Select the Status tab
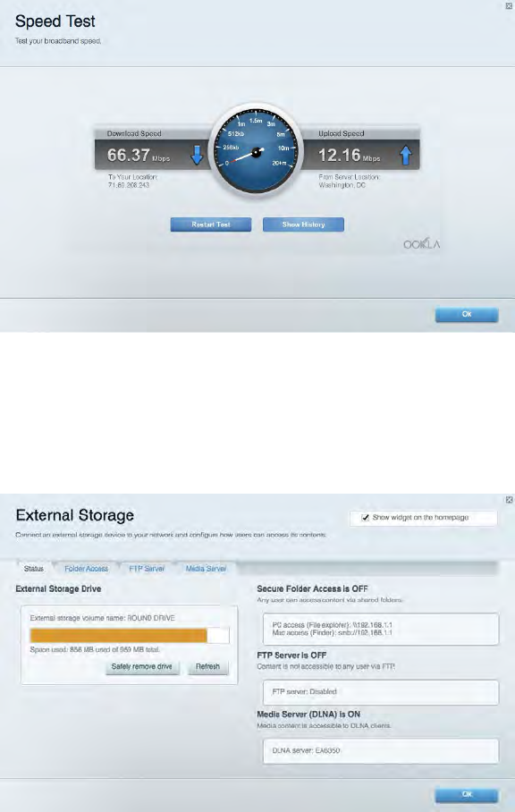 pyautogui.click(x=34, y=569)
